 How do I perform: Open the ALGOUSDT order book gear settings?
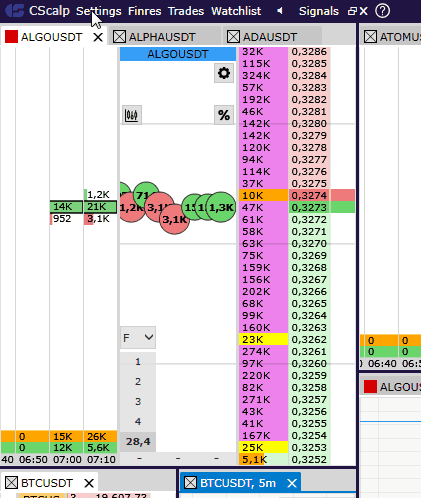(x=224, y=73)
